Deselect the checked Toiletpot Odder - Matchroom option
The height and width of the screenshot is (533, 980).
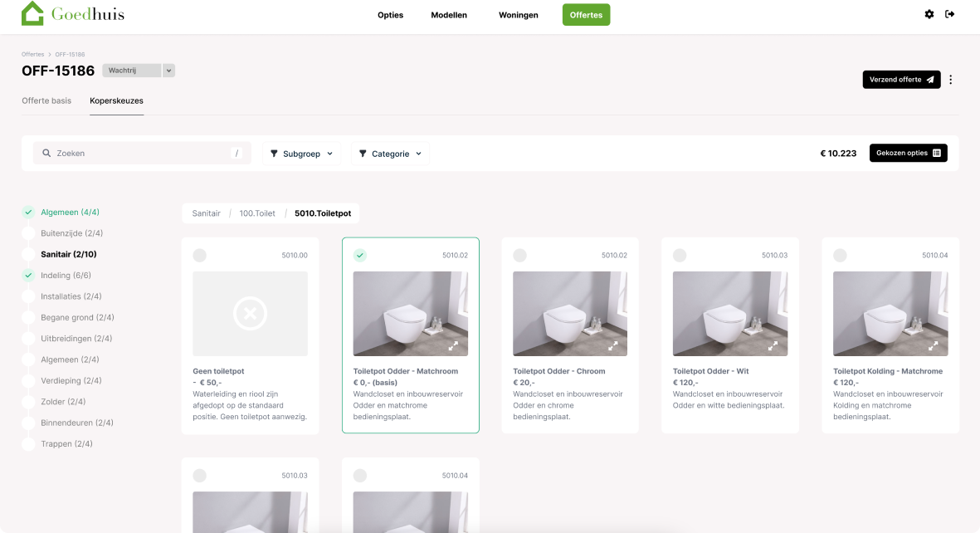click(x=360, y=255)
